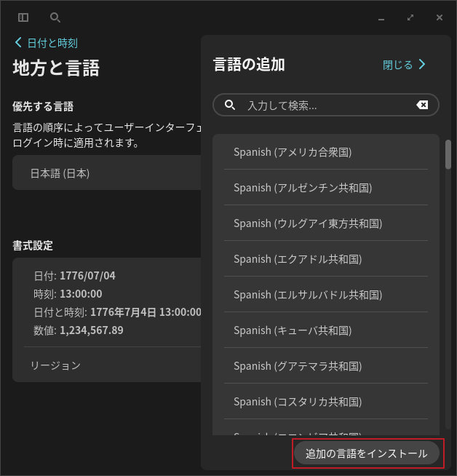Image resolution: width=457 pixels, height=476 pixels.
Task: Toggle the sidebar panel icon
Action: pyautogui.click(x=23, y=17)
